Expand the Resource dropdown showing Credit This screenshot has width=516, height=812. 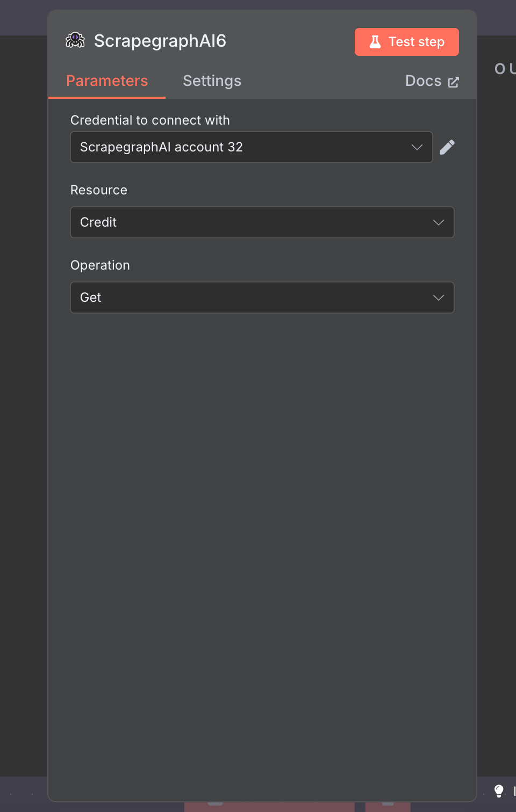(262, 222)
